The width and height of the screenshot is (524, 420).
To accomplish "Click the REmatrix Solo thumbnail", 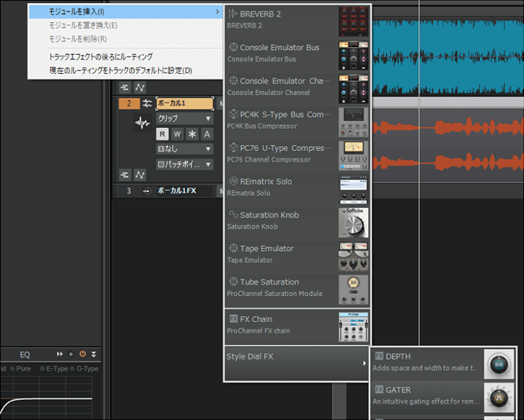I will [x=354, y=189].
